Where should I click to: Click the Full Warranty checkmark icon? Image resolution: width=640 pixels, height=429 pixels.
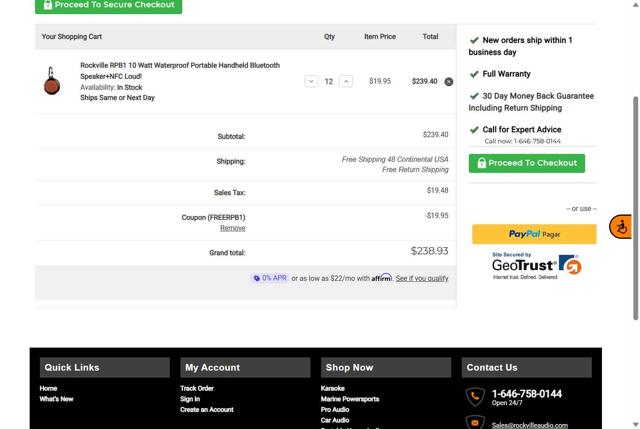click(474, 74)
